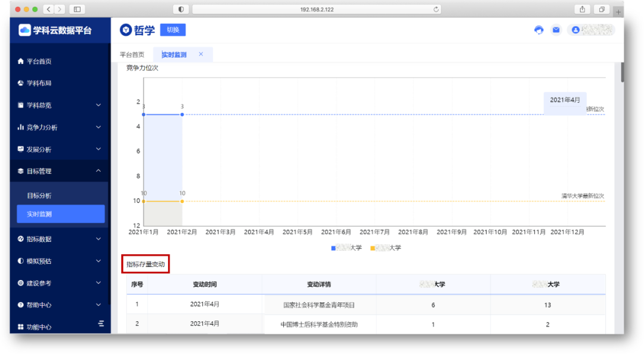Viewport: 644px width, 354px height.
Task: Click the 学科云数据平台 cloud logo
Action: (24, 30)
